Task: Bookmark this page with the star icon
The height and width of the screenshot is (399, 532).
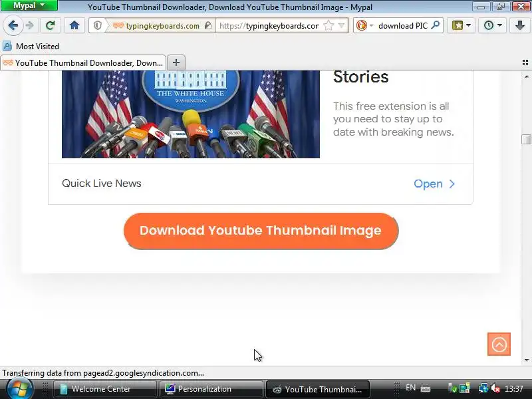Action: [329, 25]
